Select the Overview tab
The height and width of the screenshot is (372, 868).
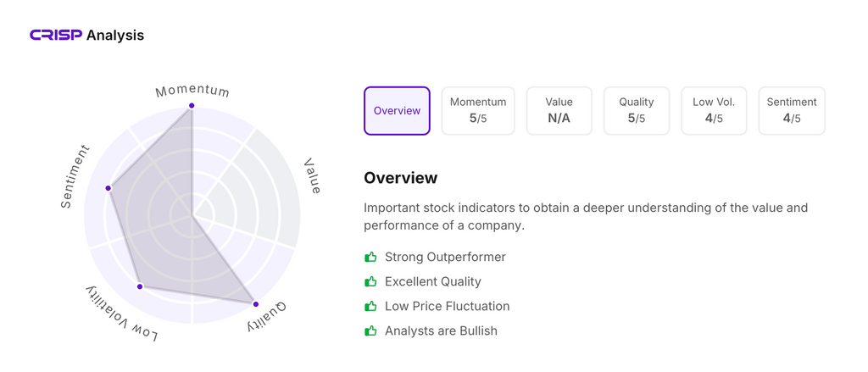(x=397, y=111)
